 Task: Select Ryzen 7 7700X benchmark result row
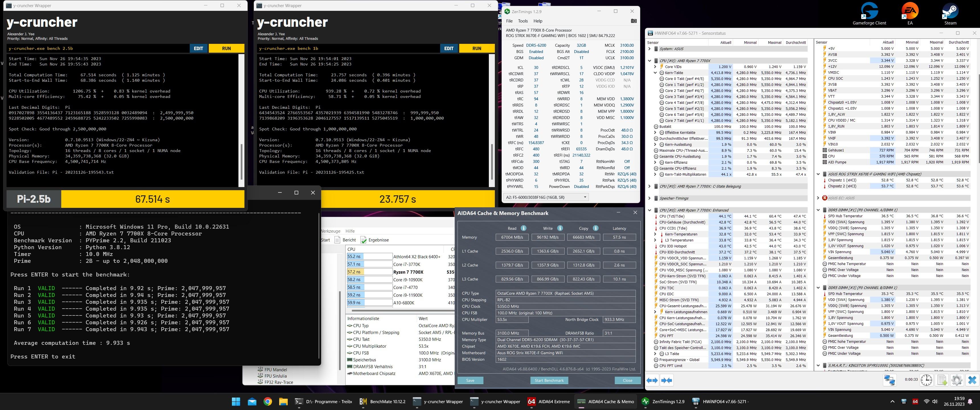click(x=400, y=272)
